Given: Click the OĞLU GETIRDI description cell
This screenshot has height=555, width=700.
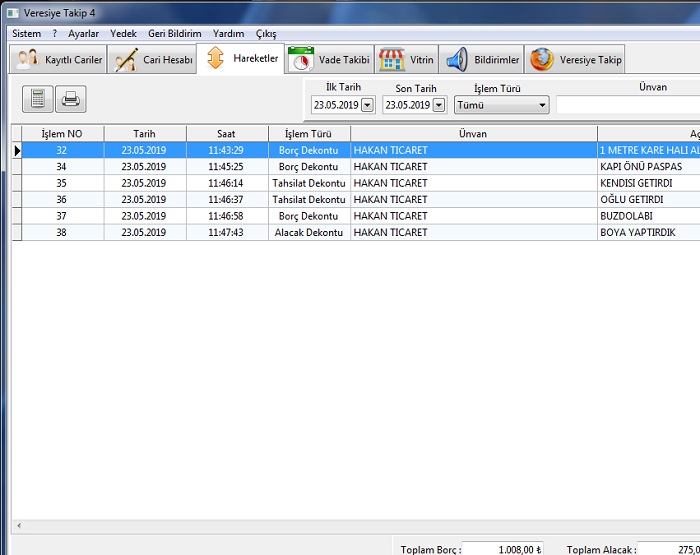Looking at the screenshot, I should [x=649, y=200].
